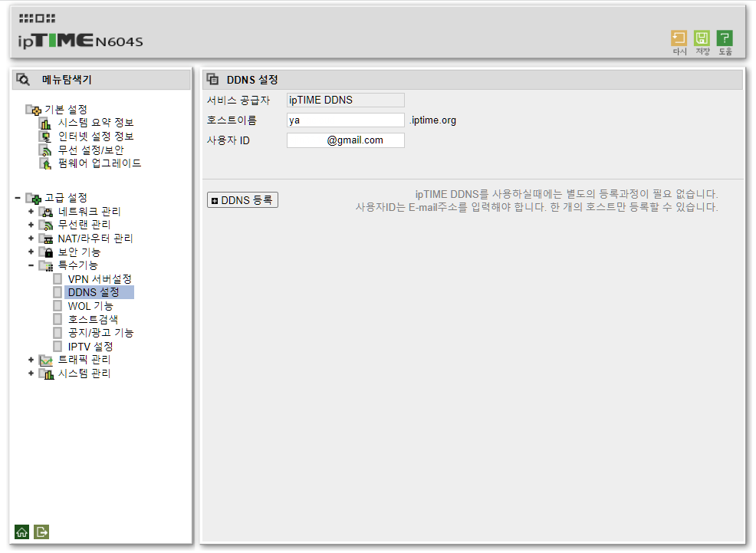This screenshot has width=756, height=553.
Task: Select 공지/광고 기능 menu item
Action: point(100,333)
